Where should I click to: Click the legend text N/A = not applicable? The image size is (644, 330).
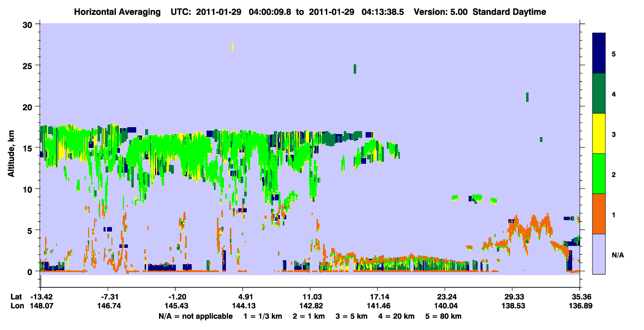click(x=195, y=316)
